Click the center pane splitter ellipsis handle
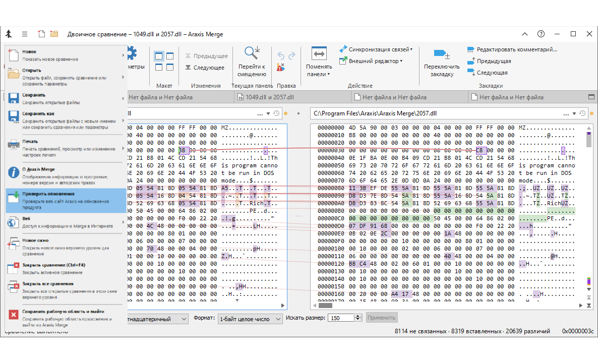The width and height of the screenshot is (598, 364). (298, 216)
